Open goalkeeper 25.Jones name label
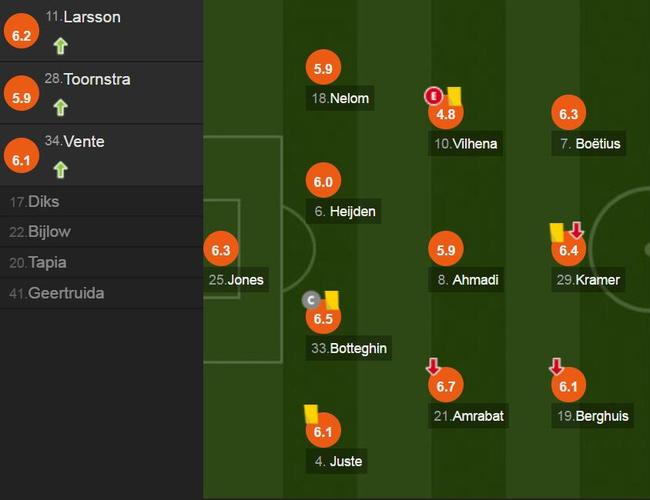This screenshot has height=500, width=650. point(236,279)
